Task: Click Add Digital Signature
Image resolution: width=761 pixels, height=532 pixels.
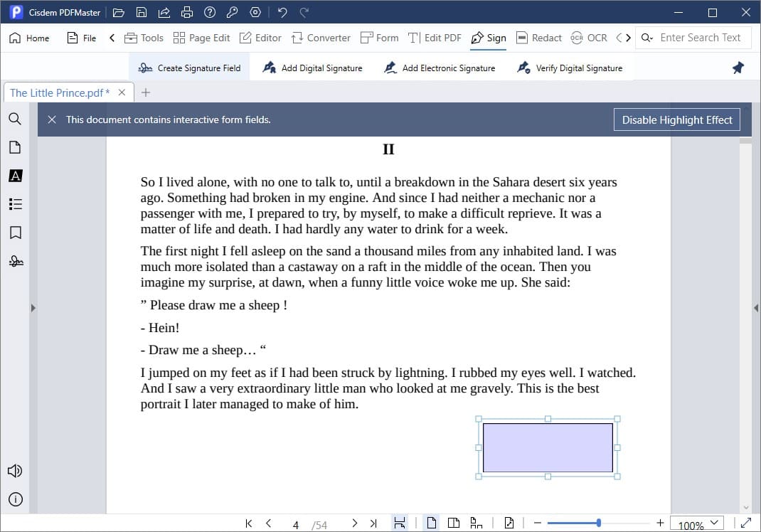Action: coord(312,68)
